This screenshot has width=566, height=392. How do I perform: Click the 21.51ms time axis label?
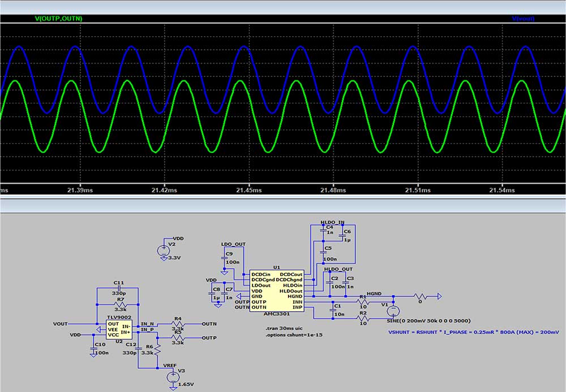pos(418,190)
